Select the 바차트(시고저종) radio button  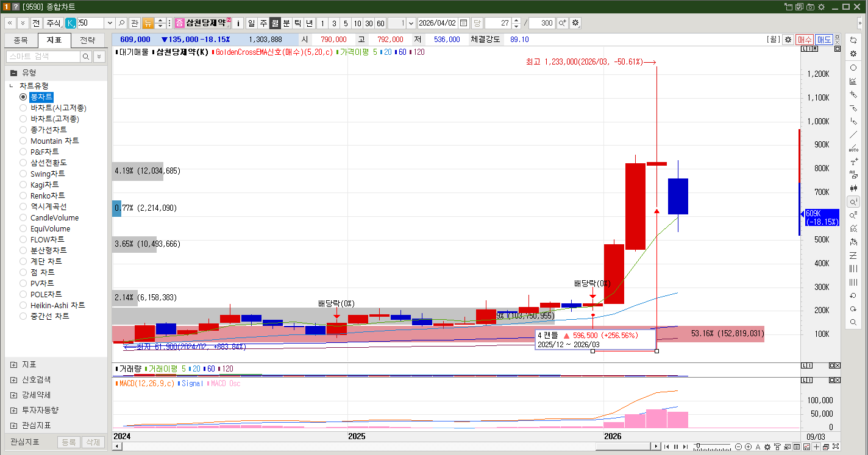(x=23, y=108)
